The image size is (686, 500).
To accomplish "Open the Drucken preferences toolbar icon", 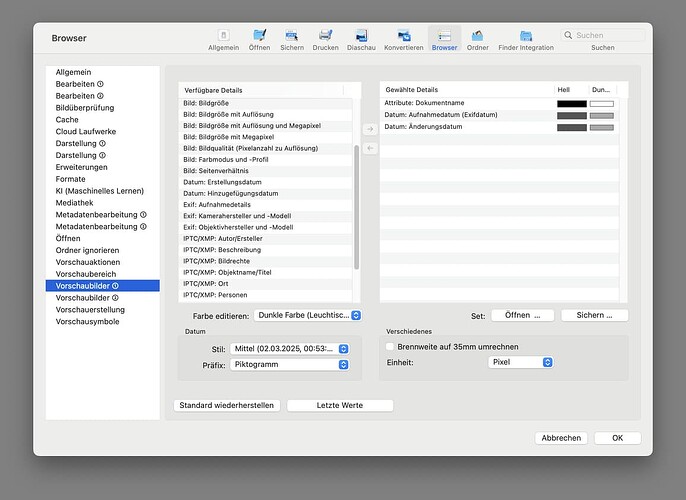I will coord(326,39).
